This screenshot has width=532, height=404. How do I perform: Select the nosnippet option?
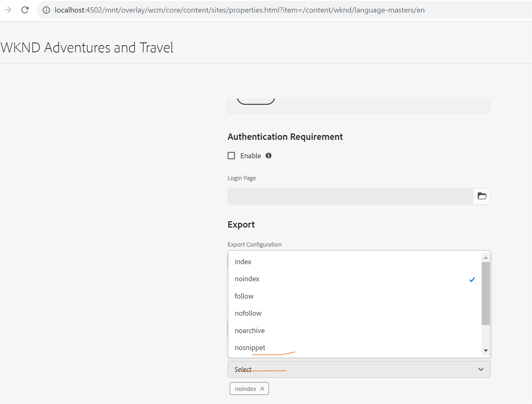(250, 348)
